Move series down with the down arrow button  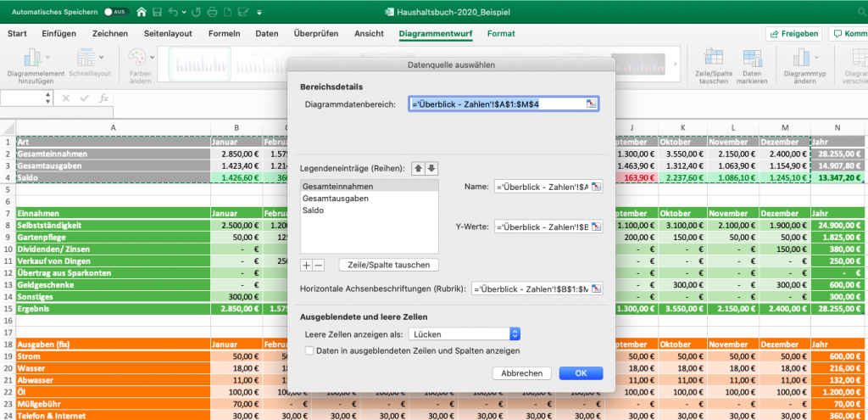click(x=431, y=168)
